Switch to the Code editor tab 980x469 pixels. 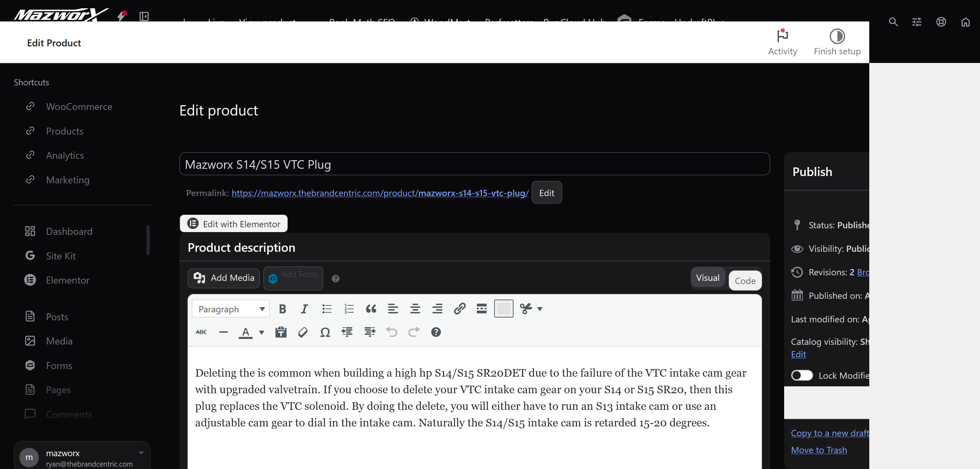pos(745,281)
